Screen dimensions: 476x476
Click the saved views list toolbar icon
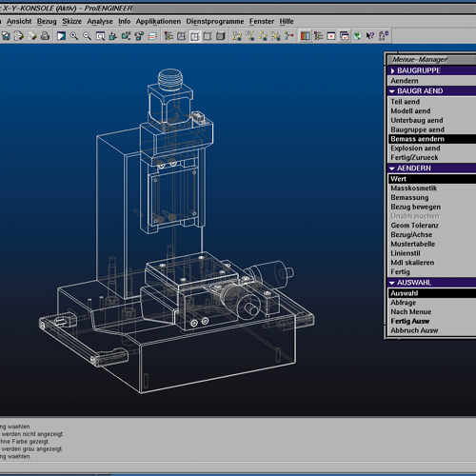click(127, 36)
